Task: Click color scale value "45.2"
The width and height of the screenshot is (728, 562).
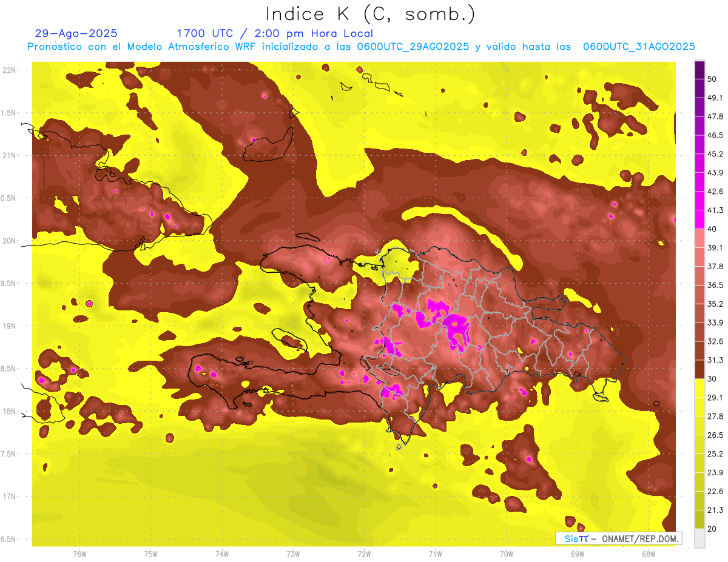Action: pos(715,154)
